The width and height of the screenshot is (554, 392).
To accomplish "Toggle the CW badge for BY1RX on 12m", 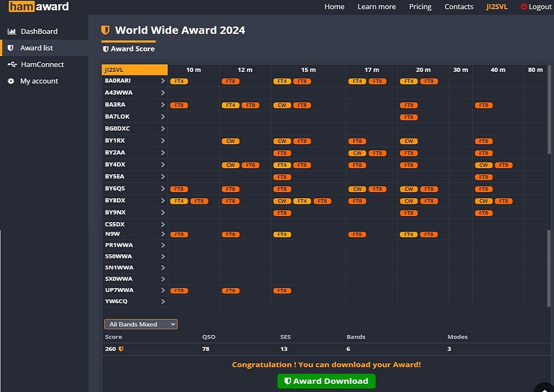I will pyautogui.click(x=230, y=140).
